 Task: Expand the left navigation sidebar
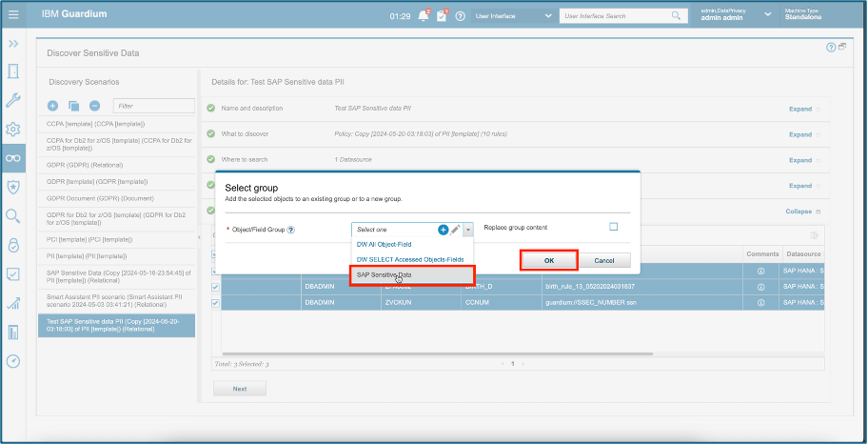tap(13, 43)
